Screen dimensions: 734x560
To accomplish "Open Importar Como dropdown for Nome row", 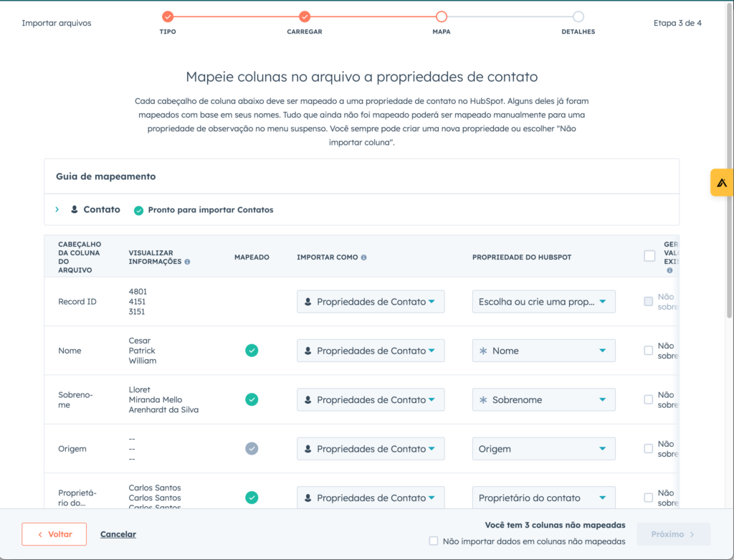I will pyautogui.click(x=371, y=351).
